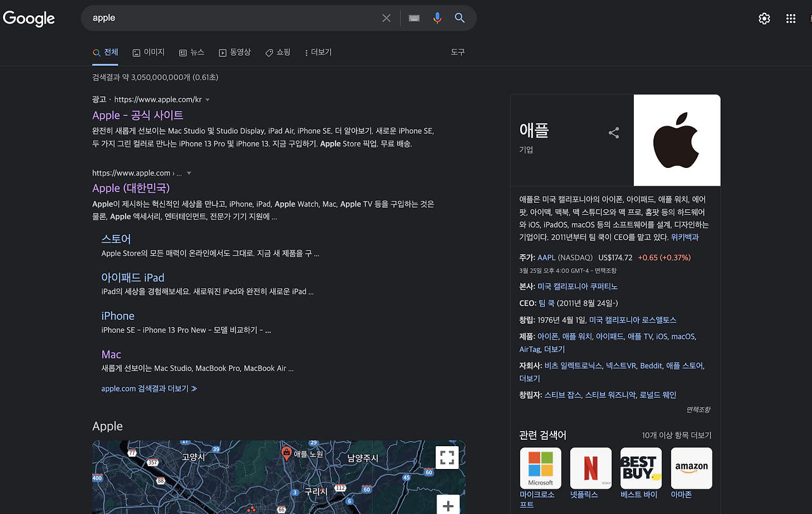This screenshot has height=514, width=812.
Task: Open the 비츠 일렉트로닉스 subsidiary link
Action: pyautogui.click(x=573, y=366)
